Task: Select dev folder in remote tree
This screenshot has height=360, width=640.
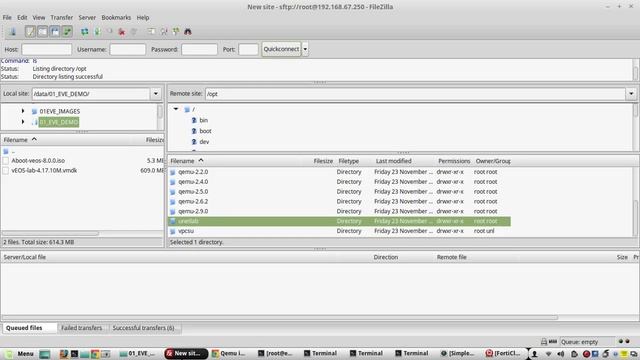Action: (204, 142)
